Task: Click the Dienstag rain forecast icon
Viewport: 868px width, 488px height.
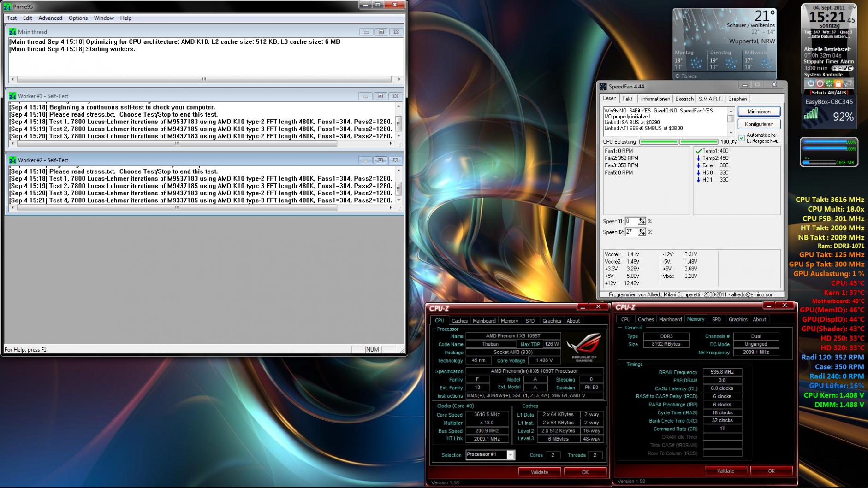Action: click(730, 63)
